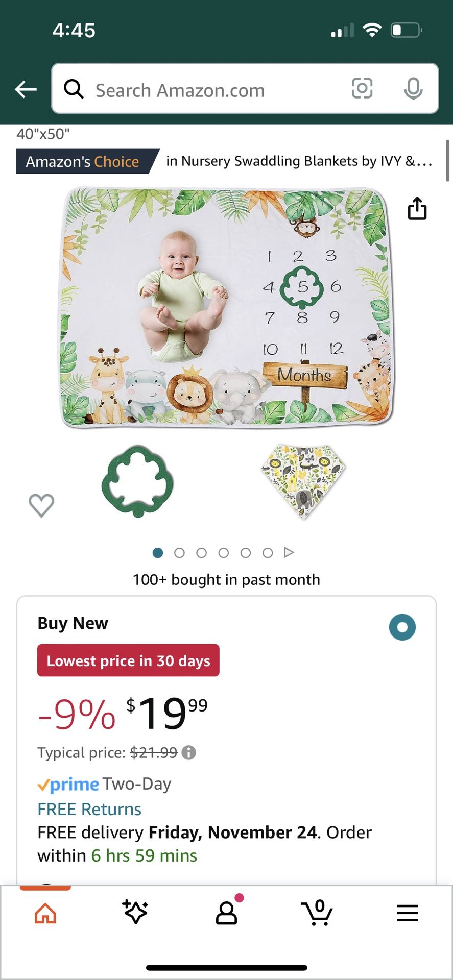Tap the back arrow icon
Viewport: 453px width, 980px height.
coord(26,89)
